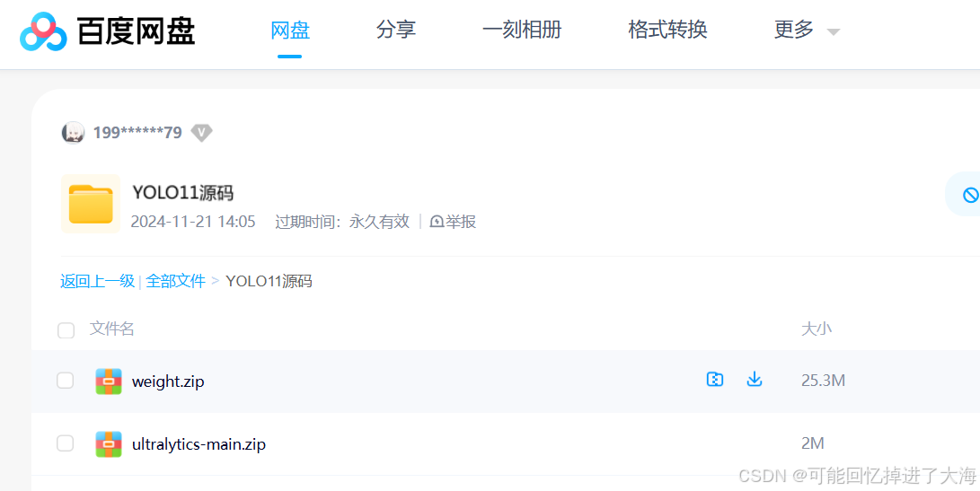This screenshot has height=491, width=980.
Task: Click the ultralytics-main.zip file name
Action: (x=199, y=444)
